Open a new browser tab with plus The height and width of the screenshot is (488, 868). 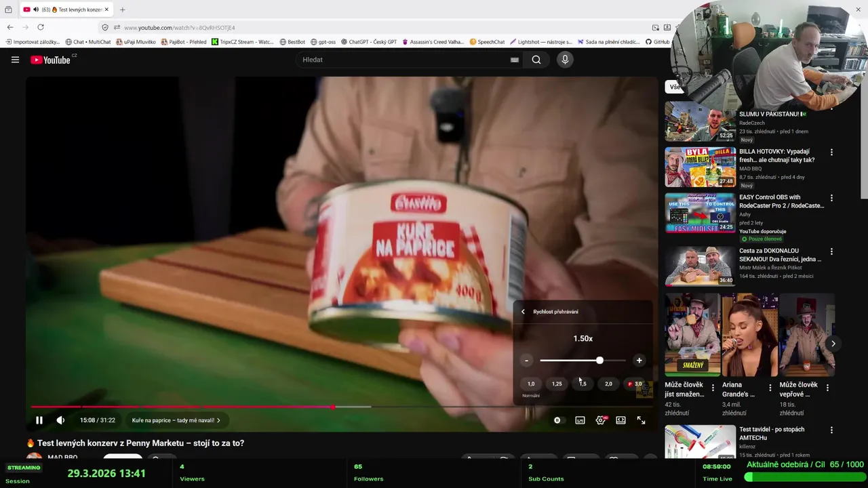coord(123,9)
